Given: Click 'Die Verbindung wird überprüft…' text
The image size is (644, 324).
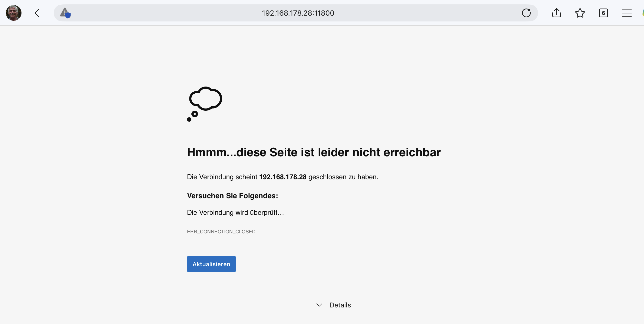Looking at the screenshot, I should pyautogui.click(x=235, y=213).
